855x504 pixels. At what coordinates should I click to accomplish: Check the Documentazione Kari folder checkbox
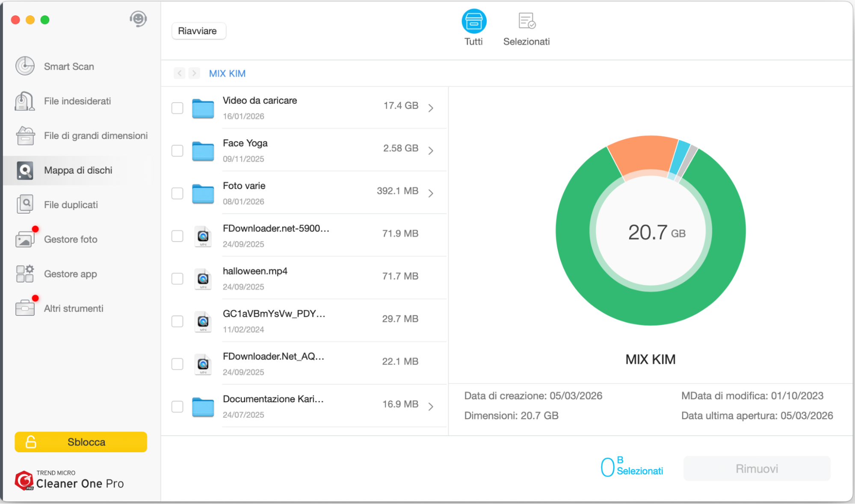[178, 407]
